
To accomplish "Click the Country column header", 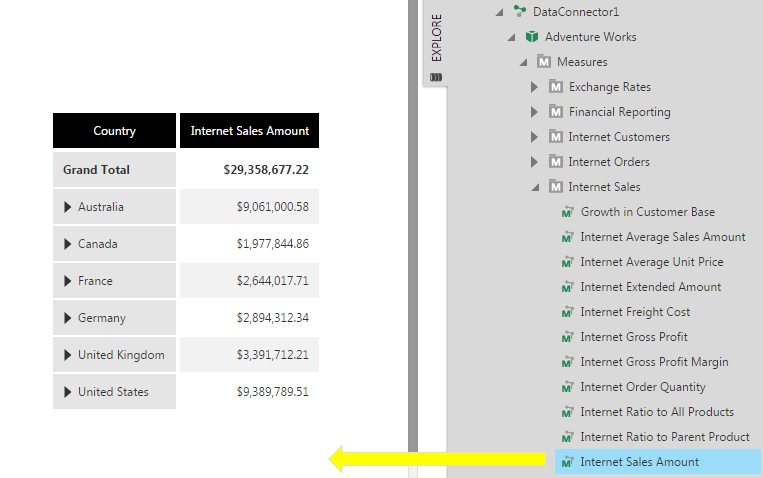I will [114, 131].
